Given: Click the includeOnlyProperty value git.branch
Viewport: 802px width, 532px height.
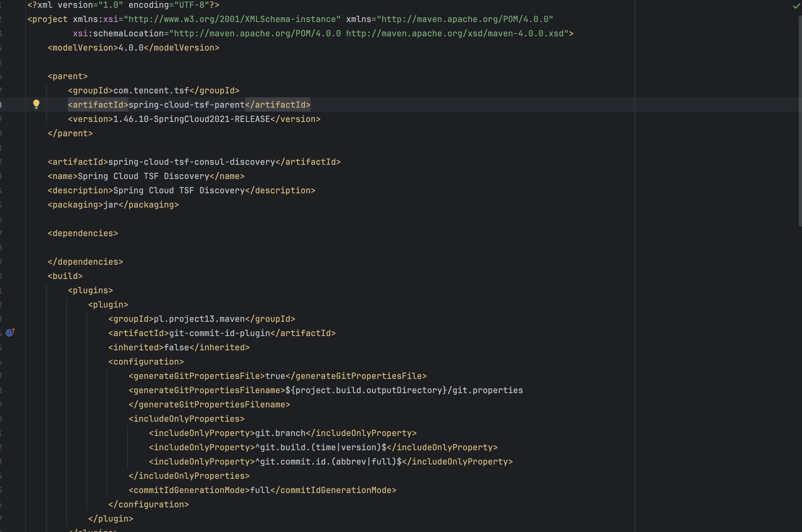Looking at the screenshot, I should click(x=281, y=433).
